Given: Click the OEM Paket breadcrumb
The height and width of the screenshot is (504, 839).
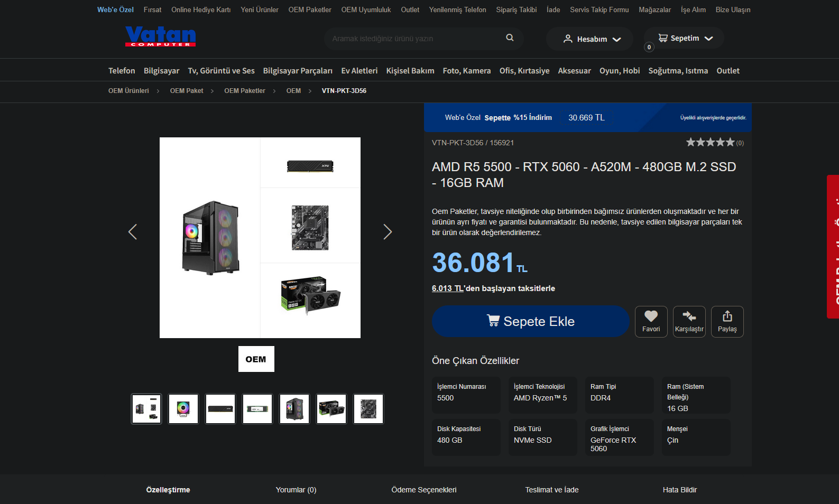Looking at the screenshot, I should 187,91.
